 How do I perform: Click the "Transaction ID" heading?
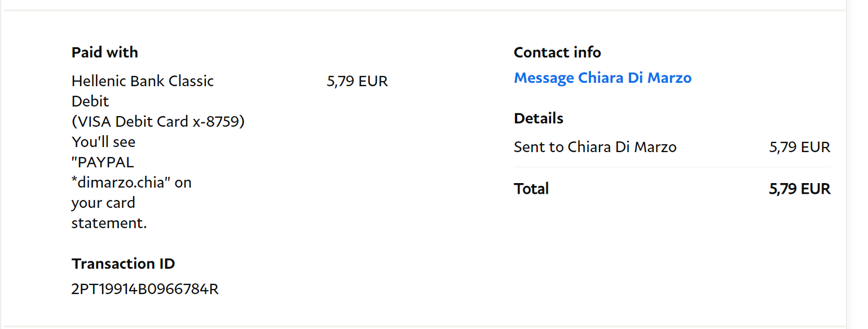tap(123, 264)
